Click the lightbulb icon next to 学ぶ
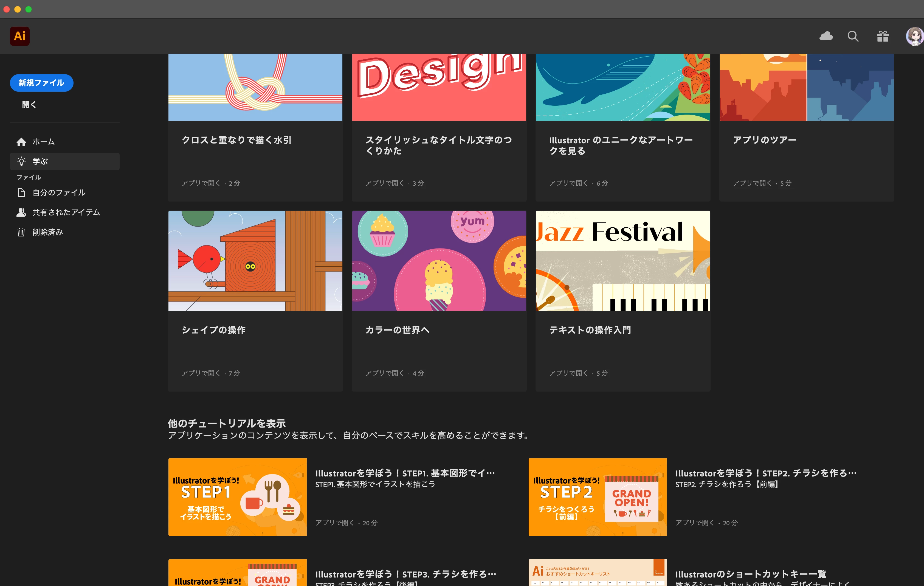 (x=21, y=161)
